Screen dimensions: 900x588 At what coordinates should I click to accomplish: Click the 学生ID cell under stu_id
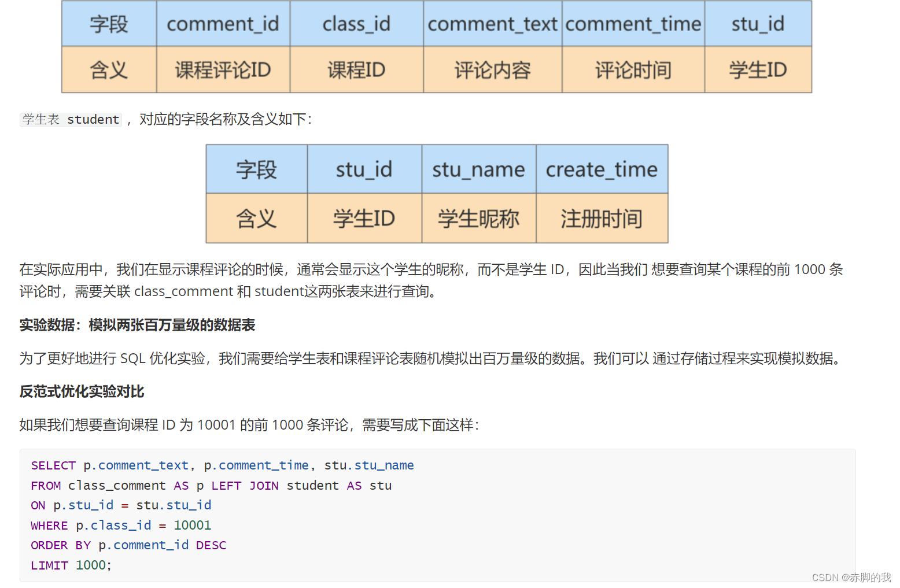pyautogui.click(x=364, y=218)
